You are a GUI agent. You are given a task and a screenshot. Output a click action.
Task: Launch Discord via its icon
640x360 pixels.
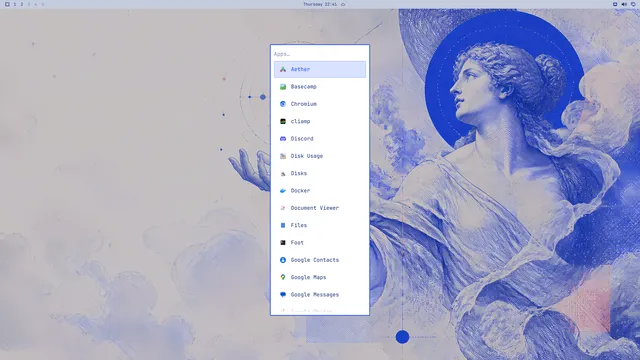[283, 139]
